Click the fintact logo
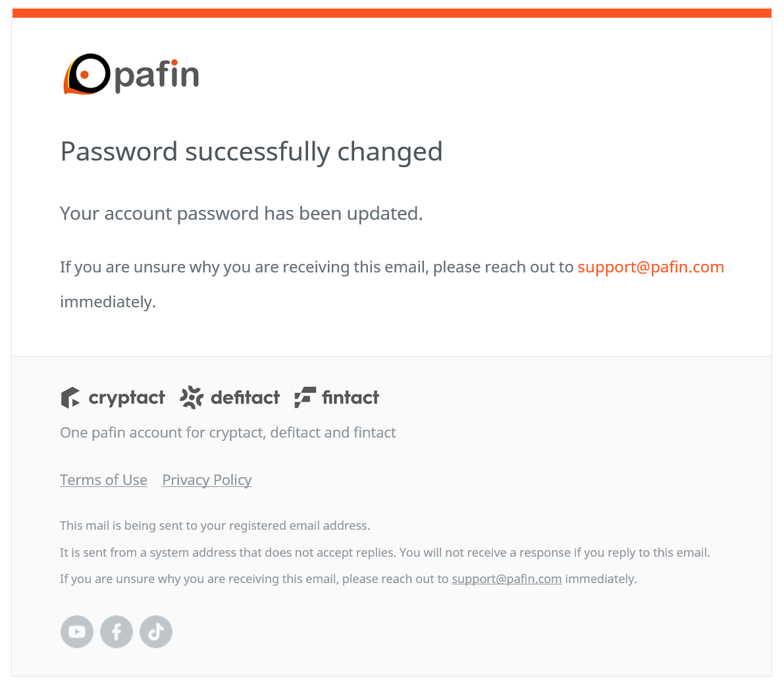 click(x=338, y=397)
